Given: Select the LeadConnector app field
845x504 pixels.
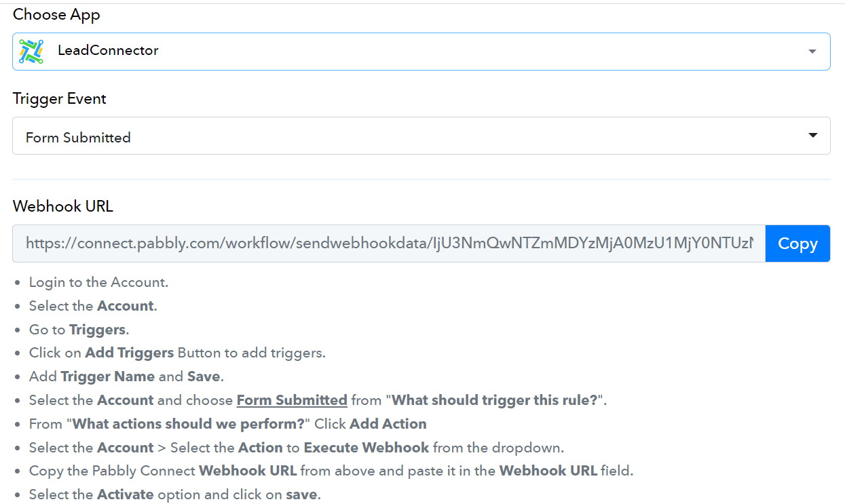Looking at the screenshot, I should 421,52.
